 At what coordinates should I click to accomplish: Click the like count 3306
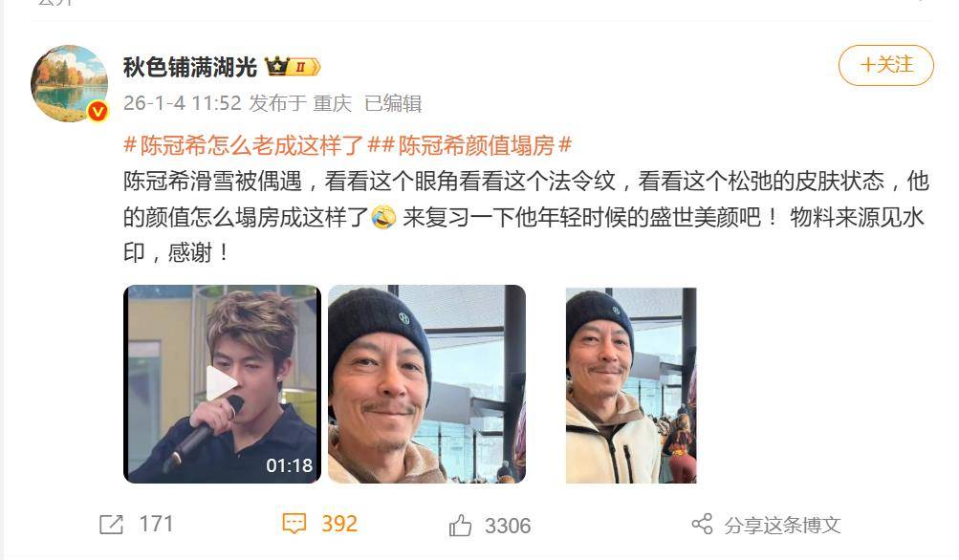(x=508, y=526)
